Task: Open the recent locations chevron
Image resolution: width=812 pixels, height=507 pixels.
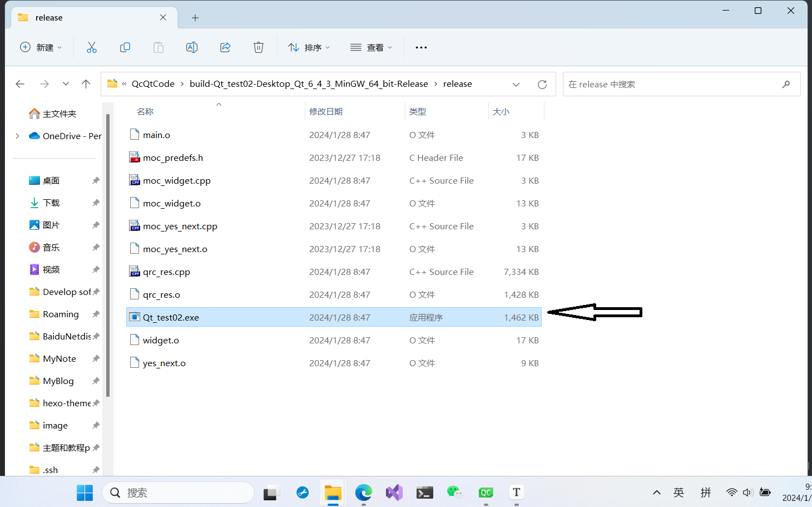Action: pyautogui.click(x=66, y=84)
